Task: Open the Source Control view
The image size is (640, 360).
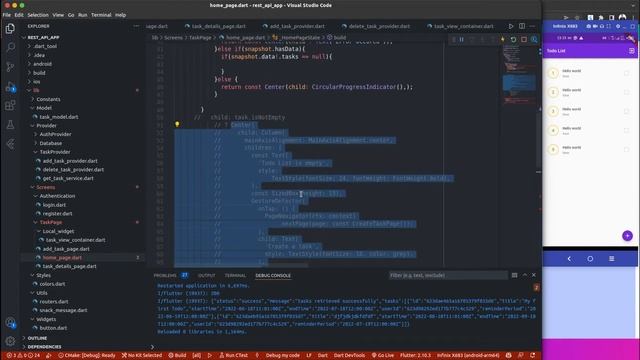Action: (10, 67)
